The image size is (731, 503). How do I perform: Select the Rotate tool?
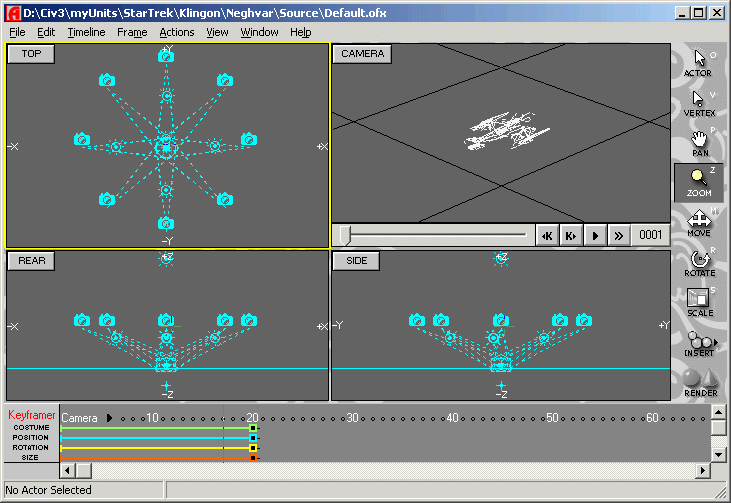coord(699,263)
